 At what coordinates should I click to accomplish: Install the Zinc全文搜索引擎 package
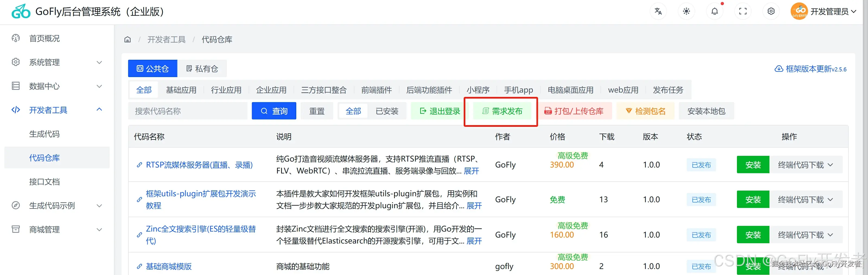pos(753,235)
